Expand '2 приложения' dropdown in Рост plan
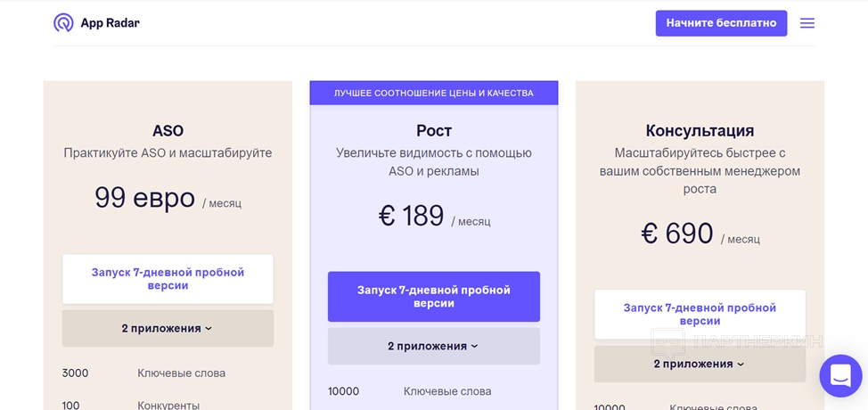The height and width of the screenshot is (410, 868). pos(434,347)
